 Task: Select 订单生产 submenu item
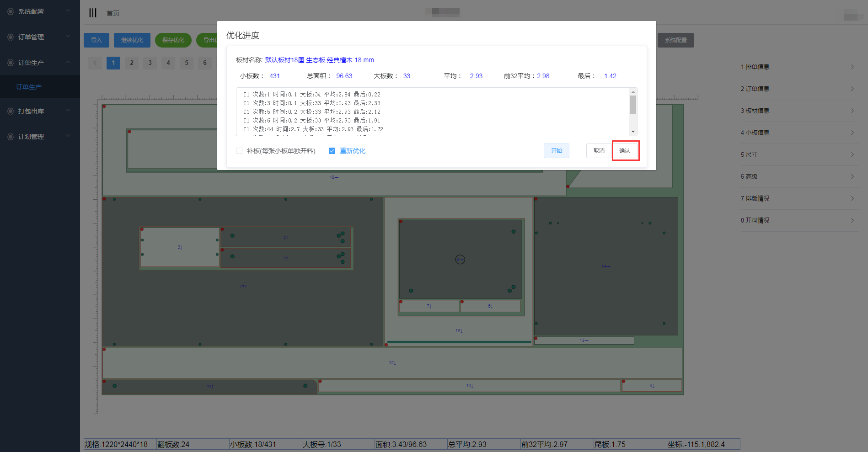point(29,87)
